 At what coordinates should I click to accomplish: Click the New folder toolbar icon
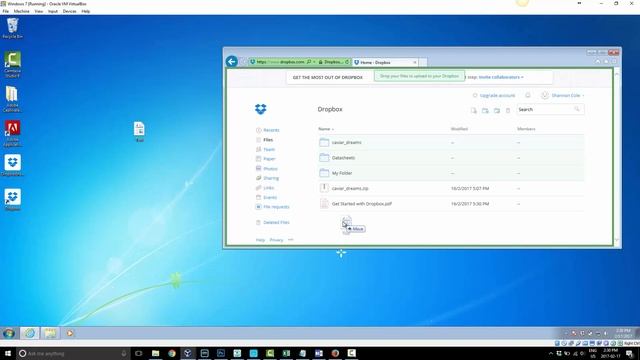click(x=485, y=110)
